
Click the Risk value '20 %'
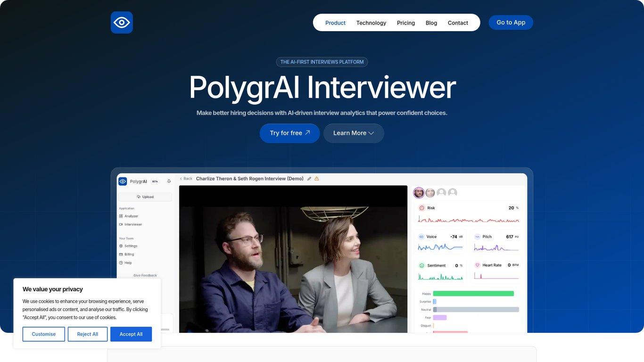click(513, 208)
